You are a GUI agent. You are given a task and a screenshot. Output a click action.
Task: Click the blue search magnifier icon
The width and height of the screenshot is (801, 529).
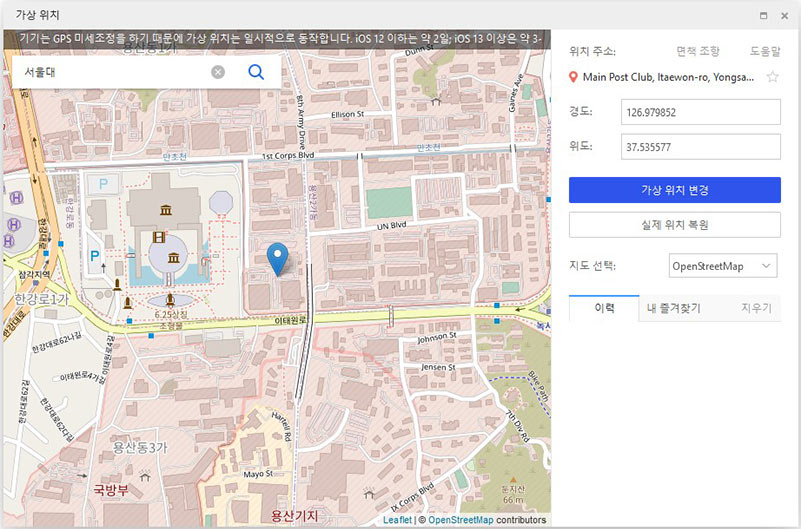[256, 72]
